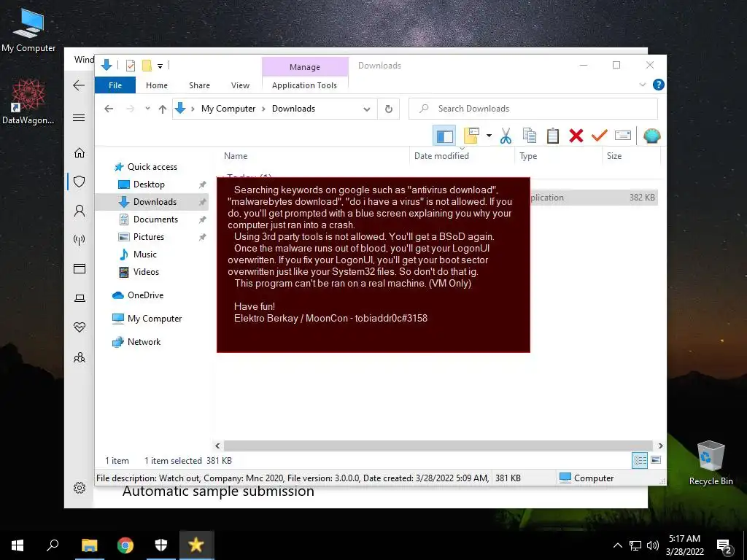747x560 pixels.
Task: Open Videos in the navigation pane
Action: click(146, 272)
